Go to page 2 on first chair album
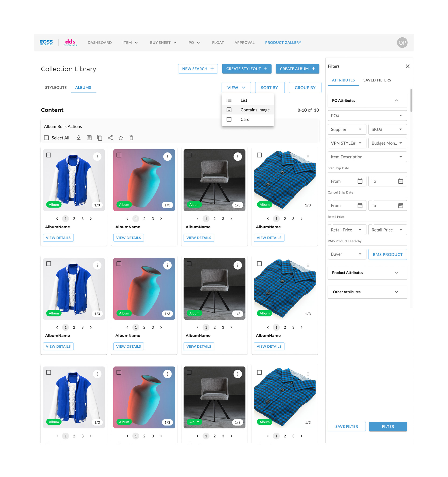 [x=214, y=219]
